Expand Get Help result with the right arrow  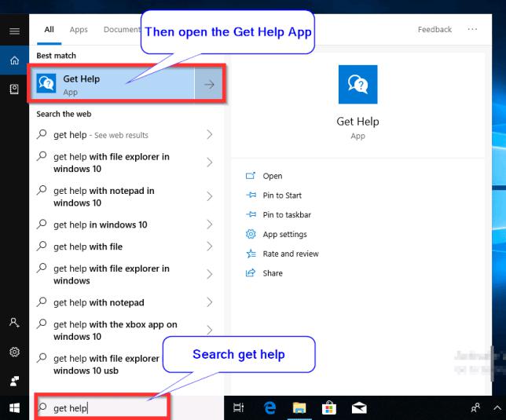point(209,85)
